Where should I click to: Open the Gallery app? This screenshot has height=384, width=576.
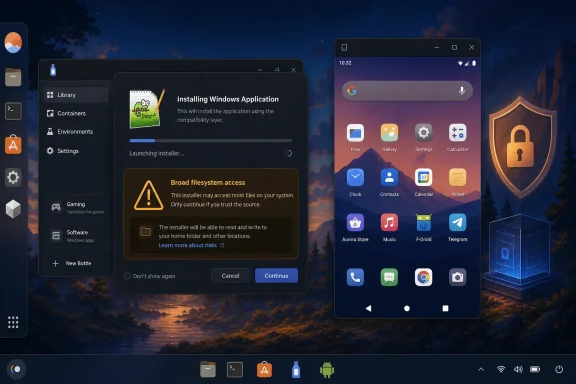click(389, 133)
